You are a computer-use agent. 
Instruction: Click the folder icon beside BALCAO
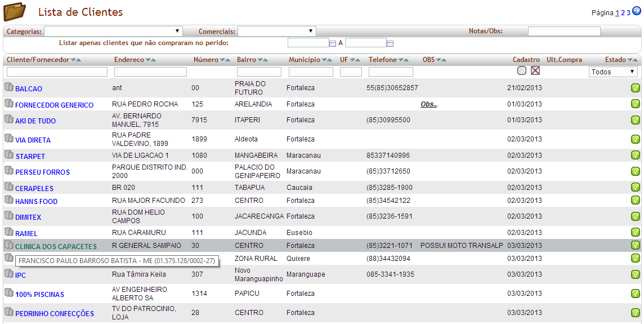coord(8,87)
